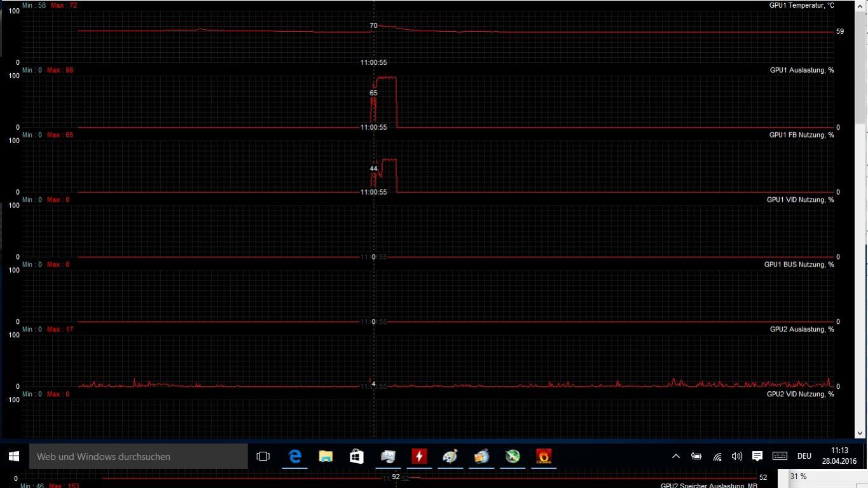This screenshot has height=488, width=868.
Task: Click the current value 59 beside the temperature graph
Action: pos(840,31)
